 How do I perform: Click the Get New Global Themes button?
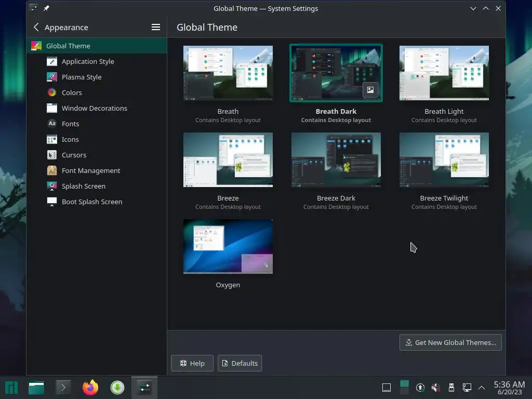[x=450, y=342]
